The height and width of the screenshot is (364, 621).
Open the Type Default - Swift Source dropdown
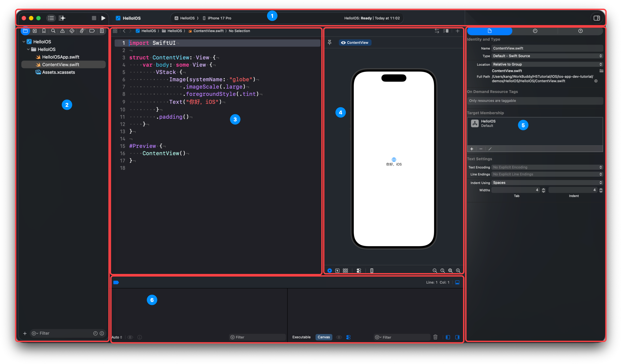pos(547,56)
